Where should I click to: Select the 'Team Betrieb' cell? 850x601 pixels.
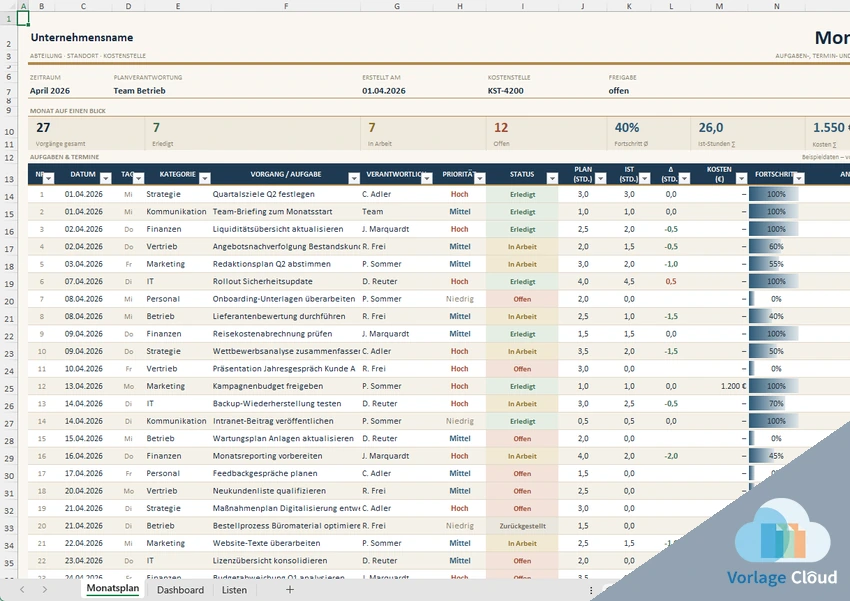point(139,91)
